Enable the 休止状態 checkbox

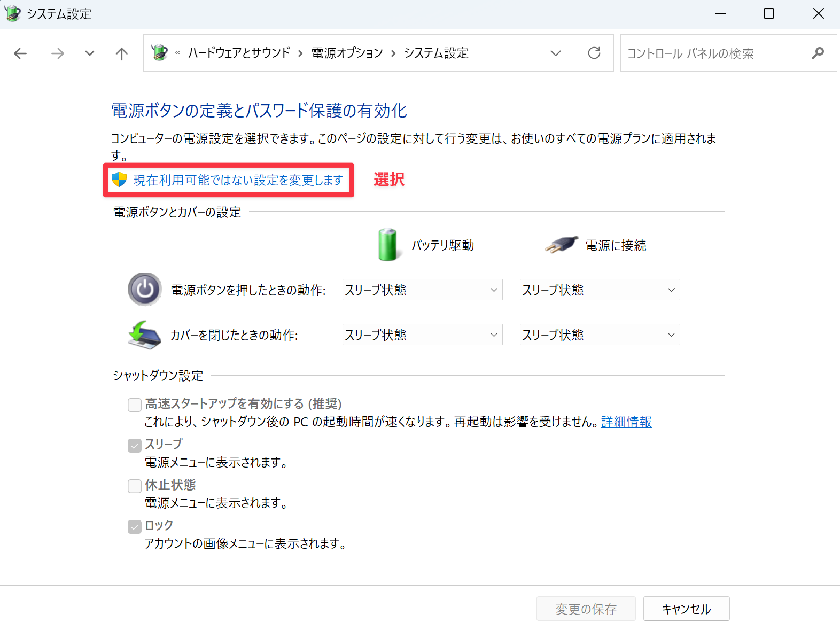click(x=135, y=486)
